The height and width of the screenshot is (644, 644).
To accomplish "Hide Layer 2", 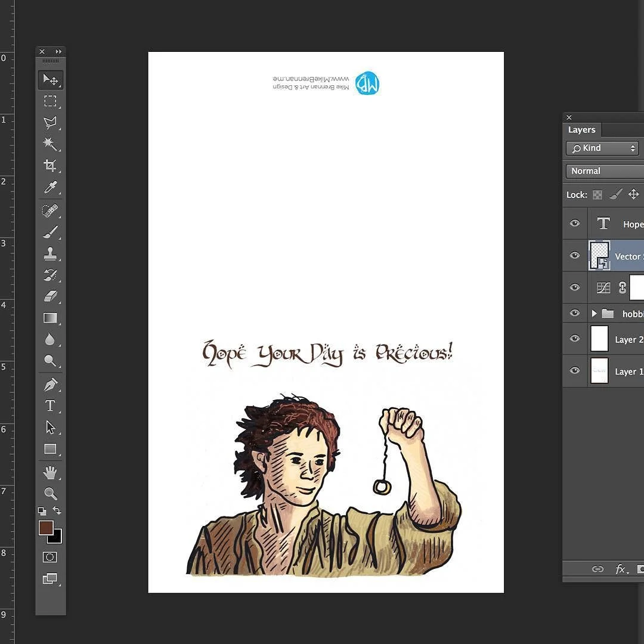I will 575,338.
